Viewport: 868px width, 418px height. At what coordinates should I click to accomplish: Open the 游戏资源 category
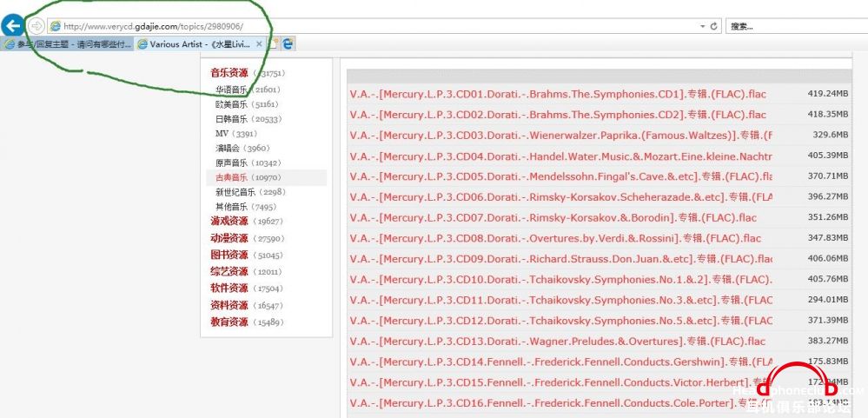[x=229, y=221]
